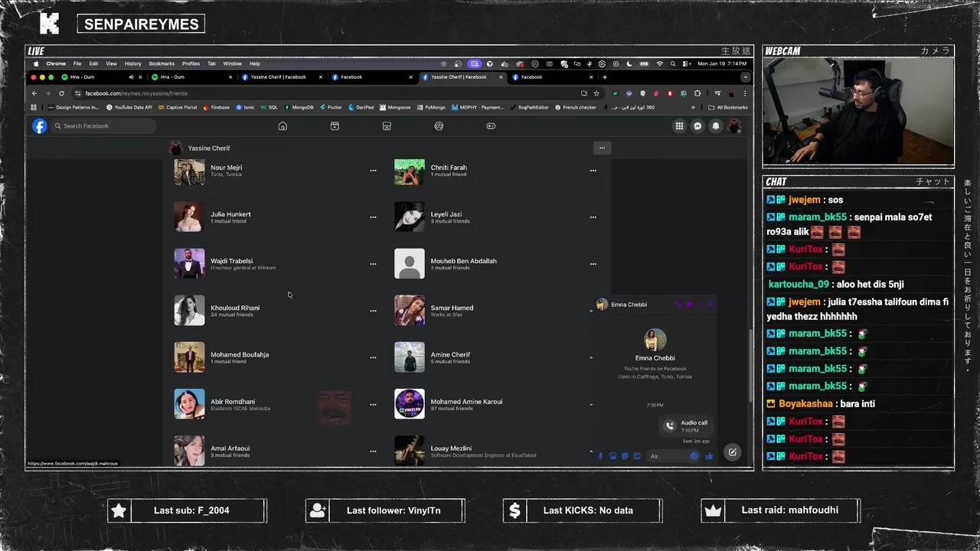Open options menu for Chniti Farah

(593, 171)
